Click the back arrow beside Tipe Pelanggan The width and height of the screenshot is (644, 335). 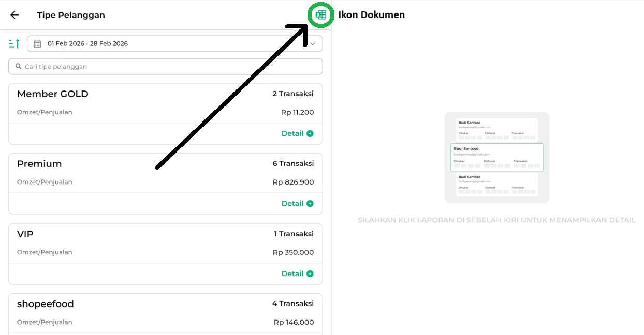14,15
